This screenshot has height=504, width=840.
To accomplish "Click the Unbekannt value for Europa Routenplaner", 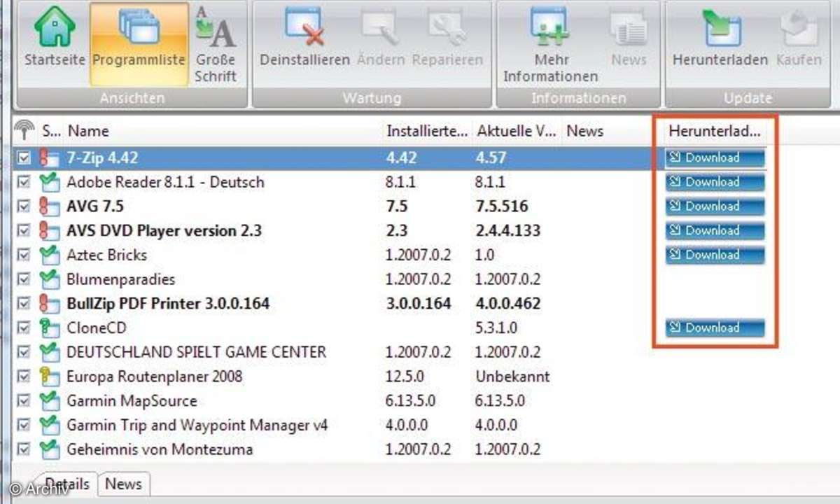I will (512, 377).
